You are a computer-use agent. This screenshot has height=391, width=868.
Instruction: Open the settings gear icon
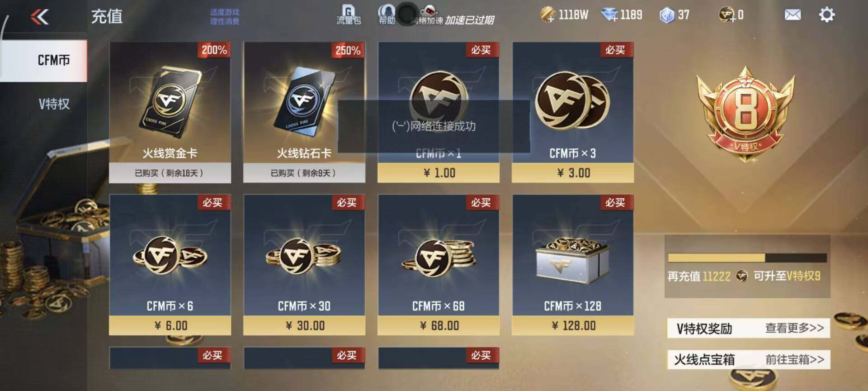click(x=826, y=15)
